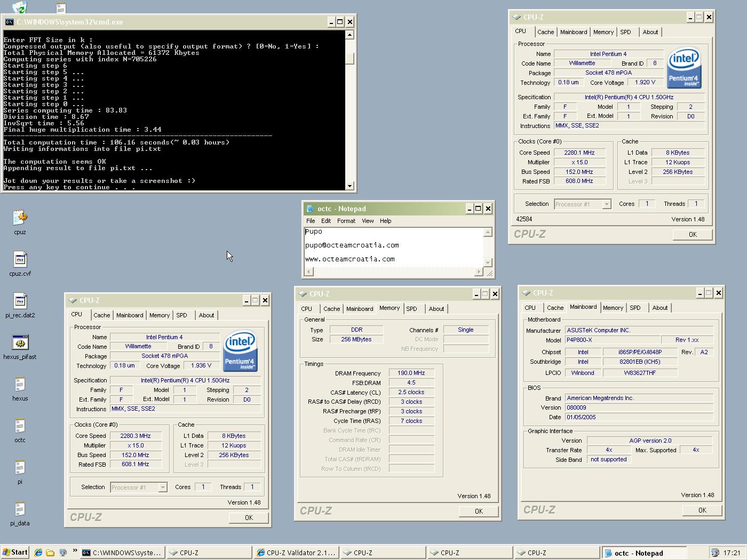The image size is (747, 560).
Task: Click the cmd window scroll-down arrow
Action: coord(350,186)
